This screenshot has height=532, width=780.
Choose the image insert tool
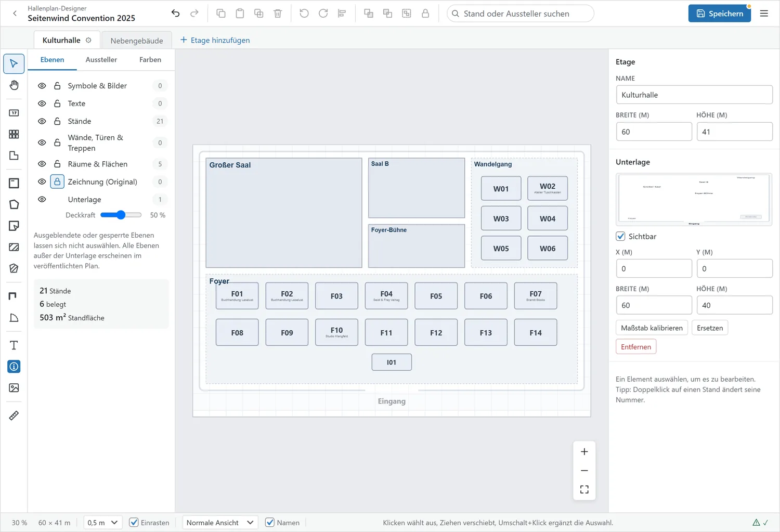(14, 388)
